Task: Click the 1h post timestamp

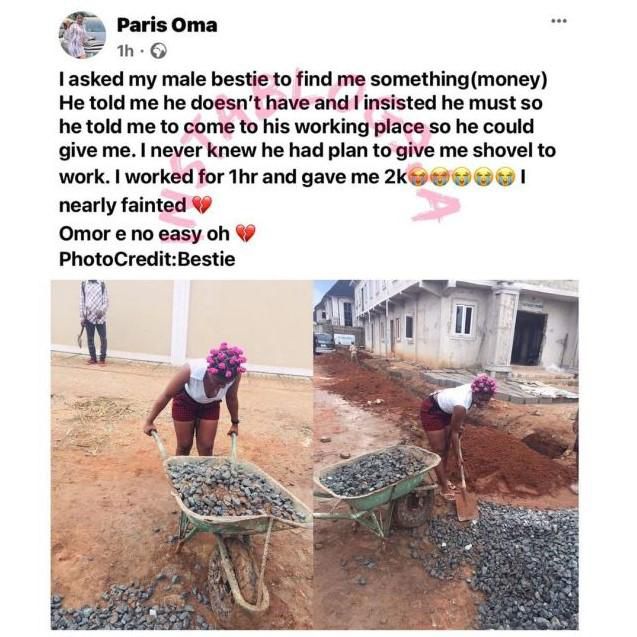Action: (x=125, y=50)
